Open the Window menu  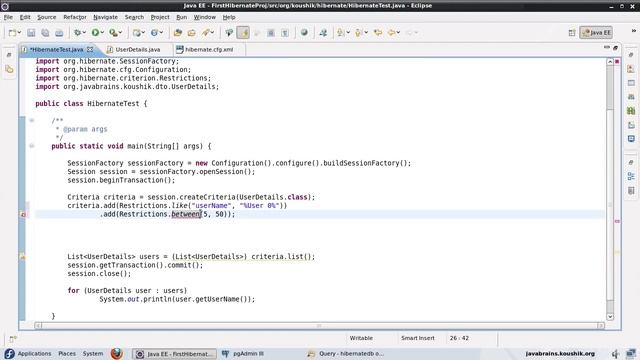click(x=204, y=17)
